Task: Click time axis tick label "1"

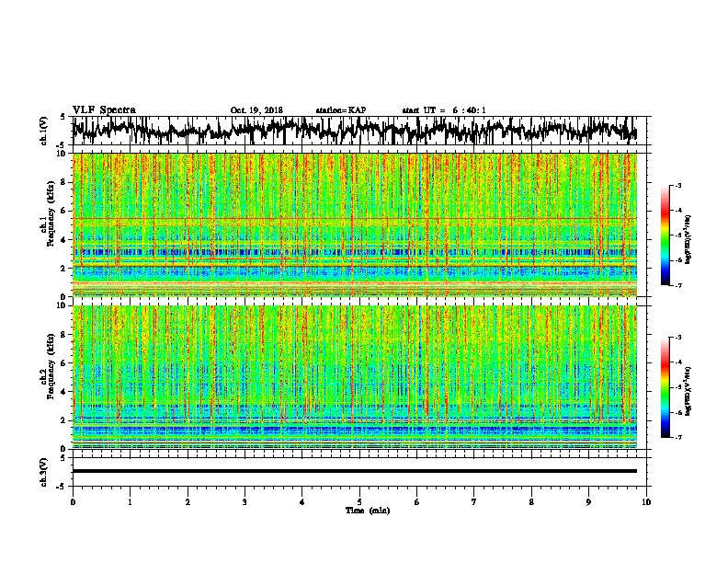Action: [130, 502]
